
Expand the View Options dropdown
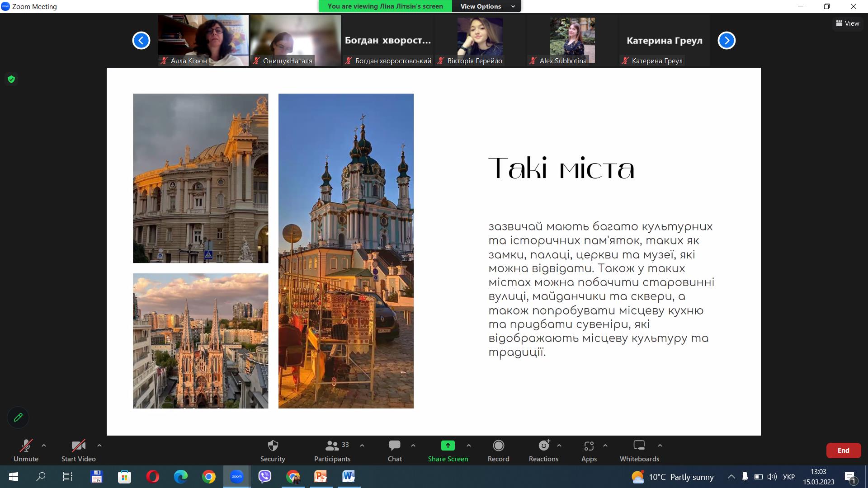tap(486, 6)
